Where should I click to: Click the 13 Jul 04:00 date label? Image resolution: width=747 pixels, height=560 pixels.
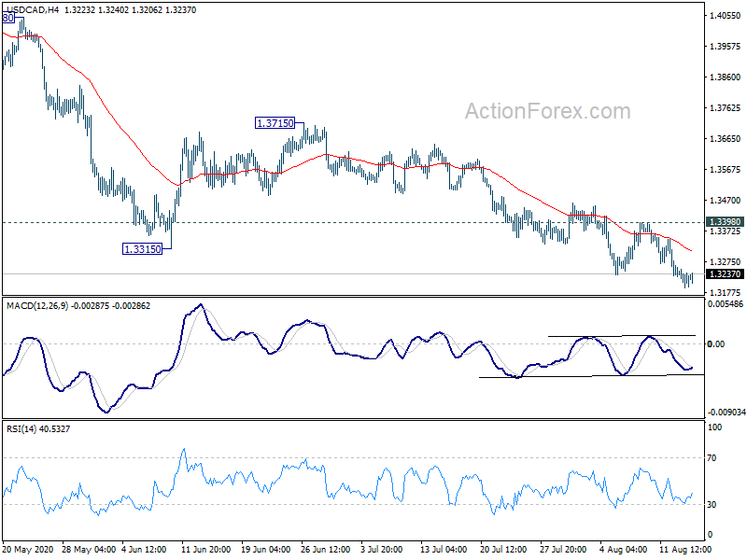coord(443,550)
